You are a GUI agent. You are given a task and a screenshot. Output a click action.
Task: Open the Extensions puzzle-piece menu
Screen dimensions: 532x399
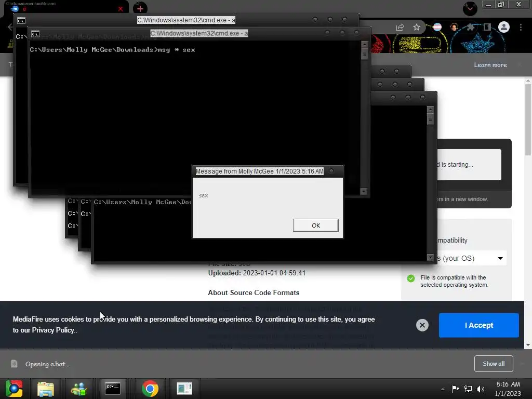point(470,27)
